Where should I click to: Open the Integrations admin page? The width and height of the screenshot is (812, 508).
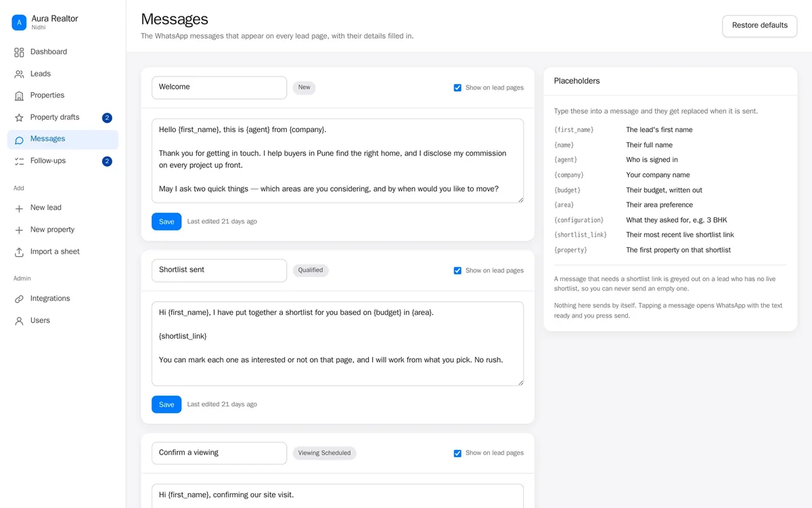(x=63, y=299)
